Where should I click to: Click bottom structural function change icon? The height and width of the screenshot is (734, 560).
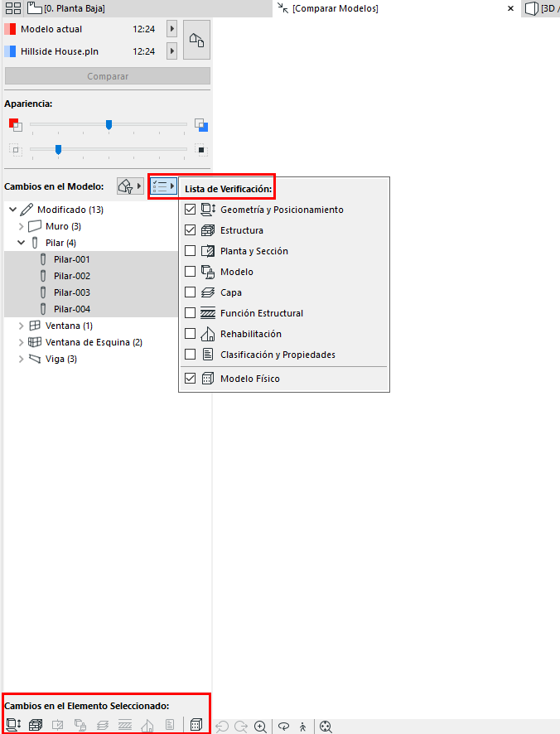[x=125, y=725]
